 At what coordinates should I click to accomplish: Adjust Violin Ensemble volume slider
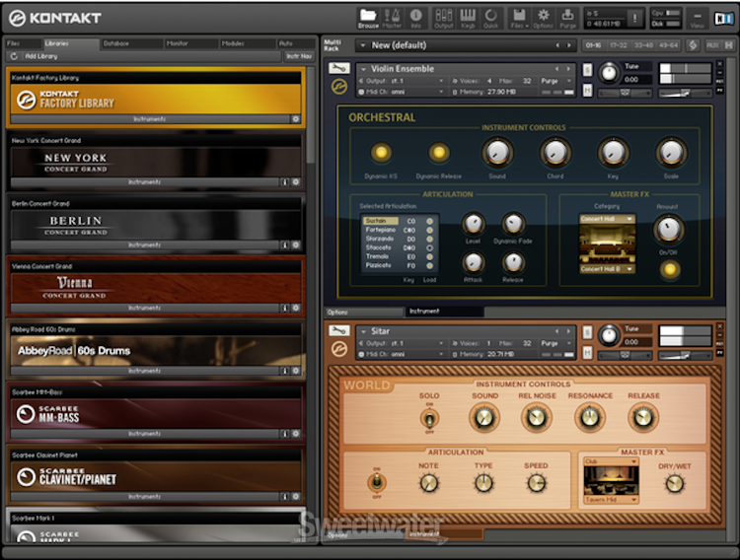(685, 94)
